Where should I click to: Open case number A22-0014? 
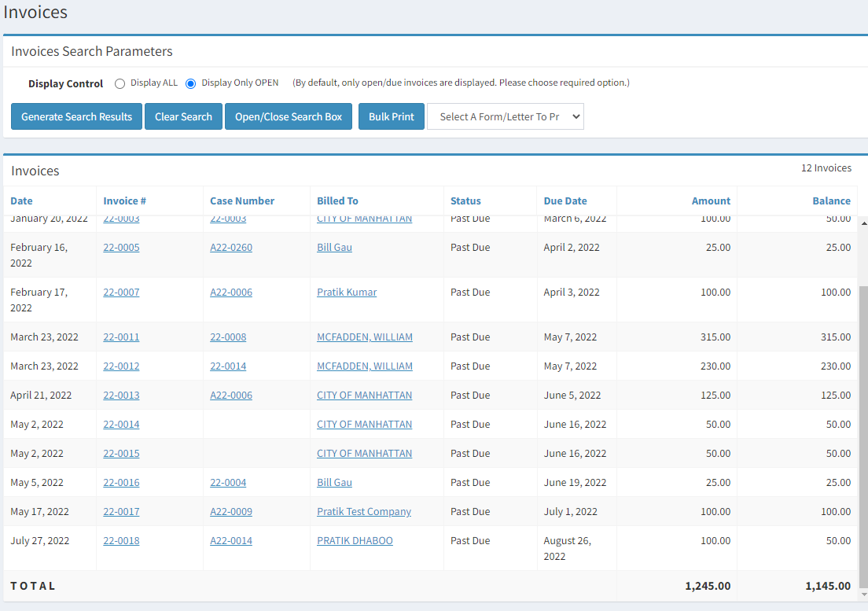tap(231, 541)
